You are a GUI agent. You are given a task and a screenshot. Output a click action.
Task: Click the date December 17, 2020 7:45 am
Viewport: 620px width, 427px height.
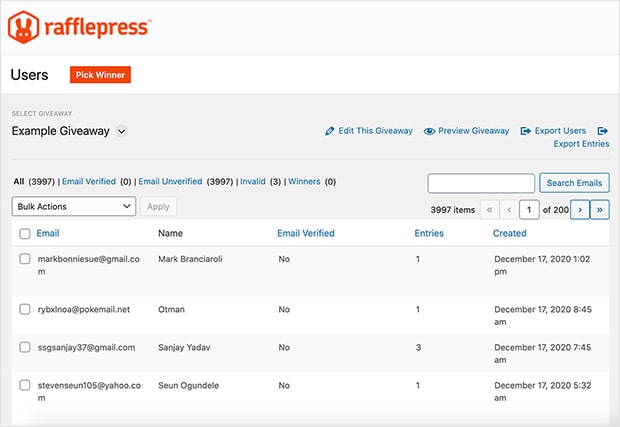click(x=542, y=353)
